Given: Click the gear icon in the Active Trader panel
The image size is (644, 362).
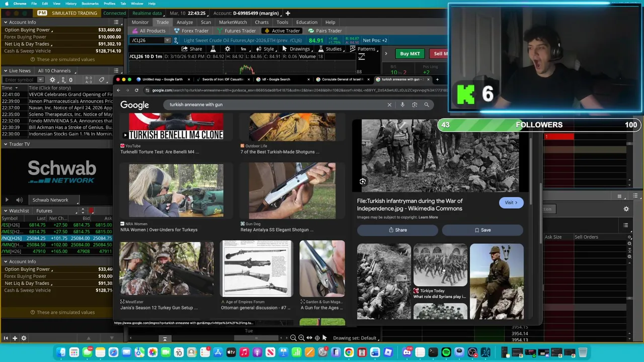Looking at the screenshot, I should 626,209.
